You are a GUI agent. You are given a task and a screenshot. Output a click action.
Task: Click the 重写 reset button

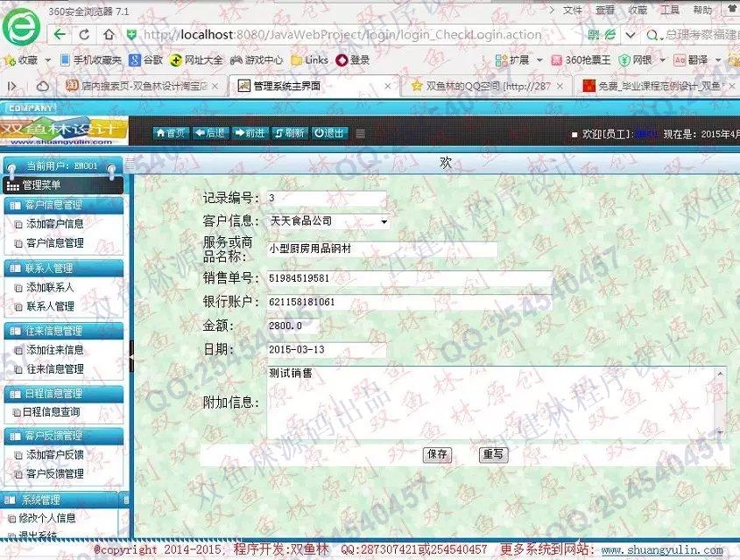tap(493, 454)
